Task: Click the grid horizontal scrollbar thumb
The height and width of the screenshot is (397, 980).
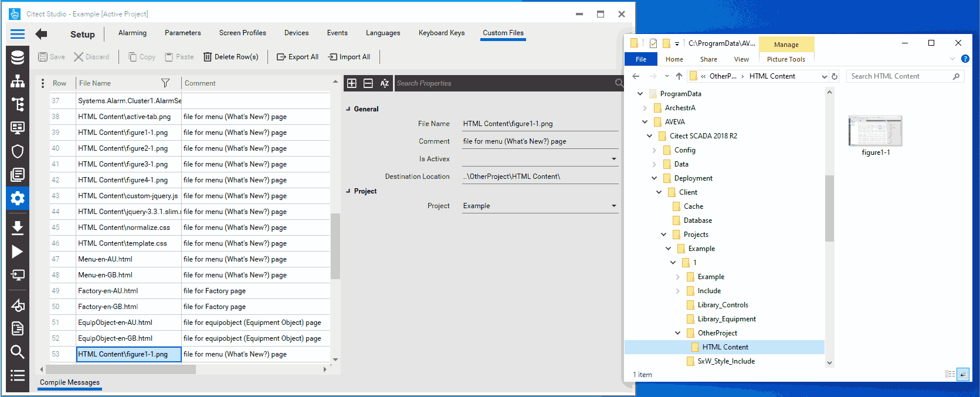Action: [x=121, y=369]
